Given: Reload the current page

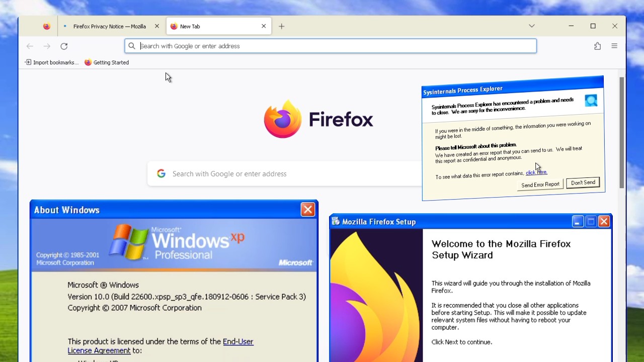Looking at the screenshot, I should point(64,46).
